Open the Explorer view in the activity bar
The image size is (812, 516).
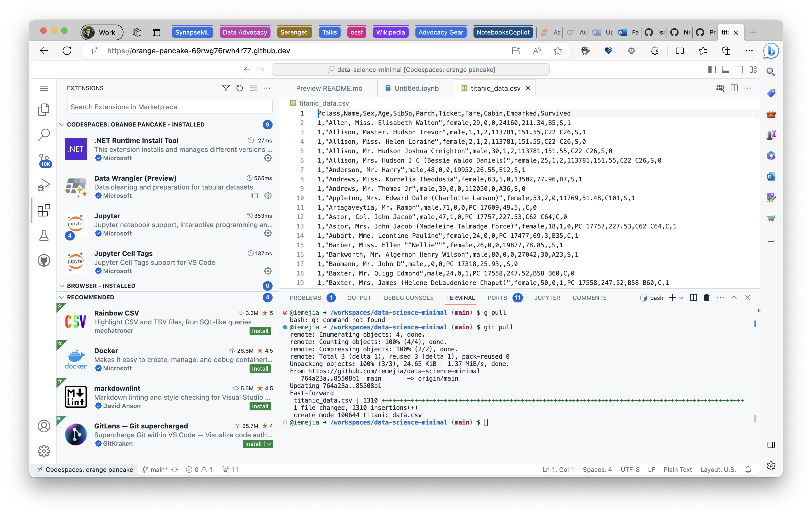[43, 110]
